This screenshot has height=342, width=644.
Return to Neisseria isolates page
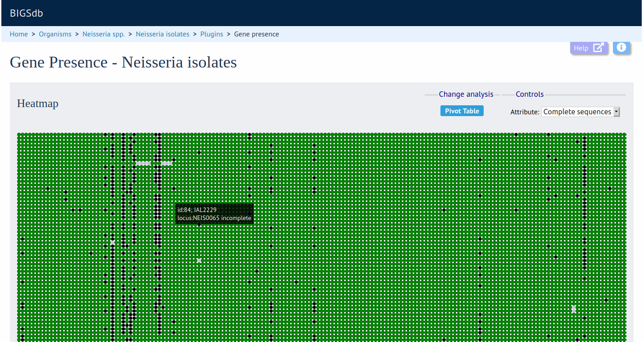[163, 34]
